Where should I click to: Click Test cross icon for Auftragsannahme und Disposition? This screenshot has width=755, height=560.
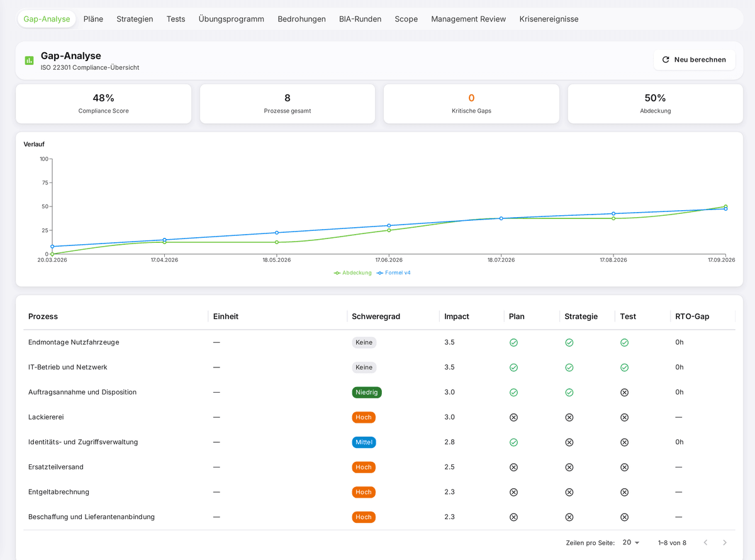click(x=624, y=392)
